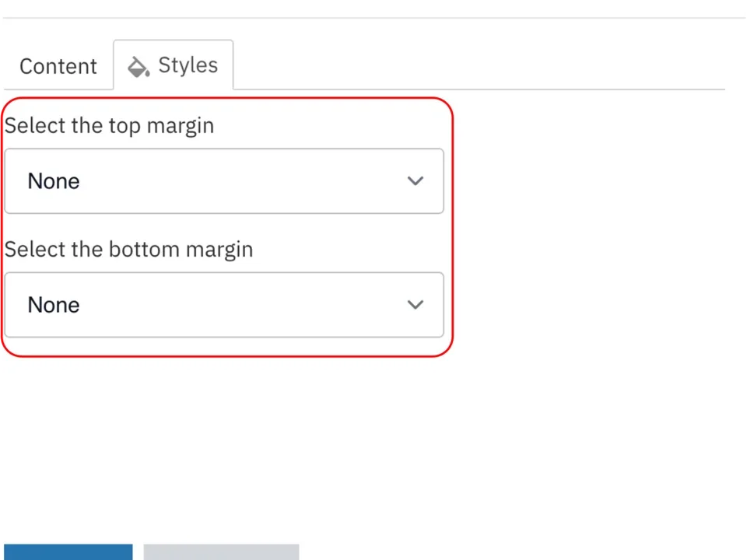Click the "Select the top margin" label
Viewport: 747px width, 560px height.
coord(109,126)
